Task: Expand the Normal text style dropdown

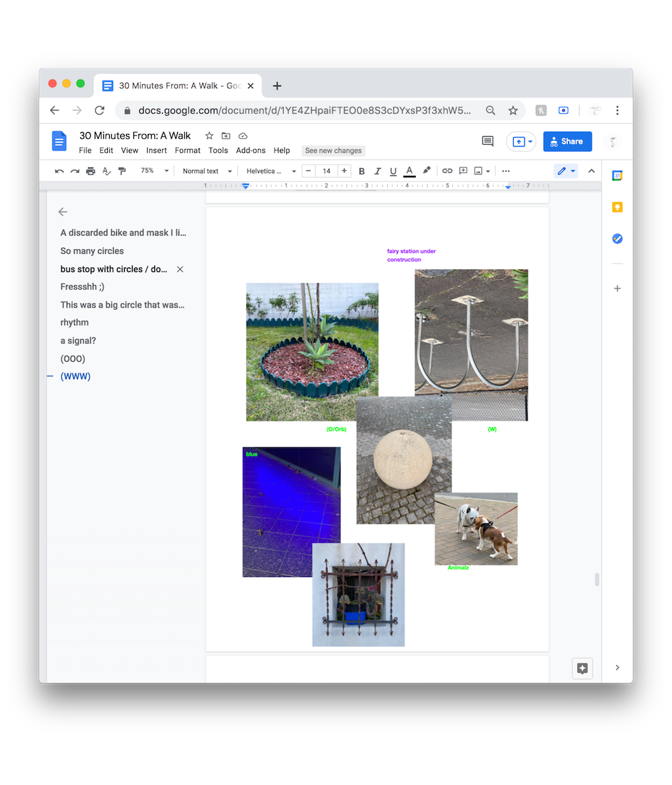Action: pos(207,171)
